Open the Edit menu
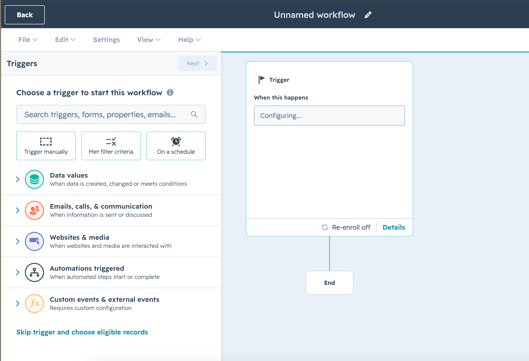Screen dimensions: 529x361 [65, 40]
